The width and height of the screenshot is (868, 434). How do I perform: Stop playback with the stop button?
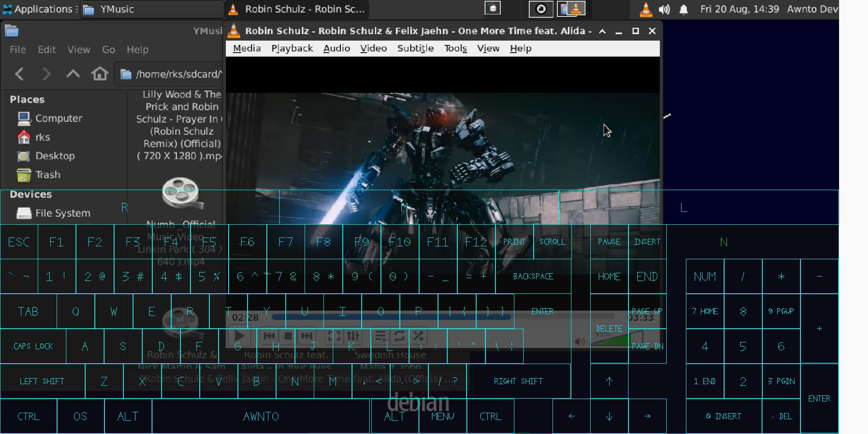tap(288, 336)
